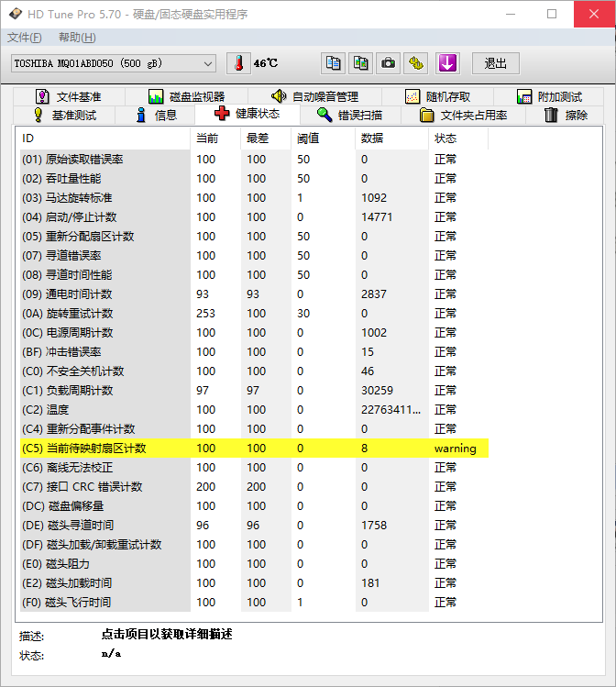Select the (09) 通电时间计数 row
616x687 pixels.
click(254, 294)
